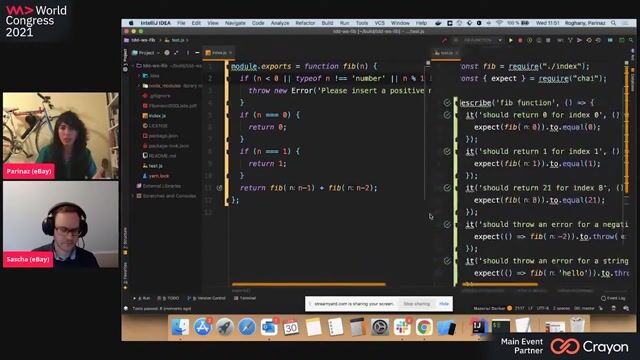640x360 pixels.
Task: Open Outlook from the Dock
Action: click(x=269, y=327)
